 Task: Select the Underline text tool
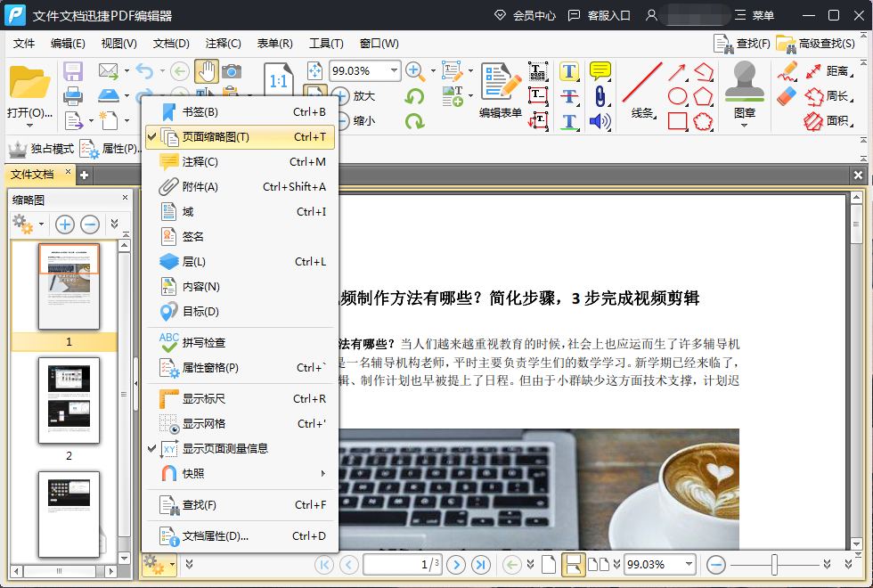tap(569, 121)
